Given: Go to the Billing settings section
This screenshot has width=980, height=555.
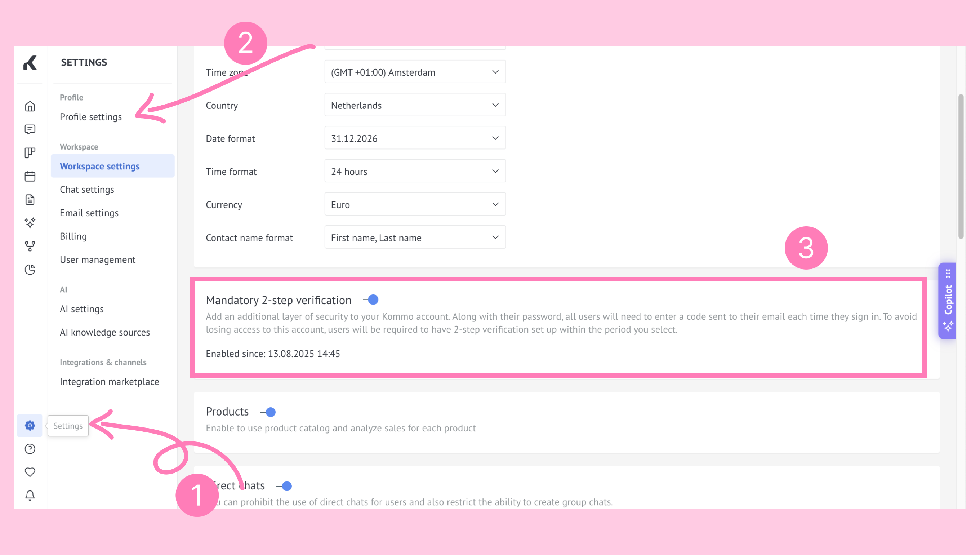Looking at the screenshot, I should tap(73, 236).
